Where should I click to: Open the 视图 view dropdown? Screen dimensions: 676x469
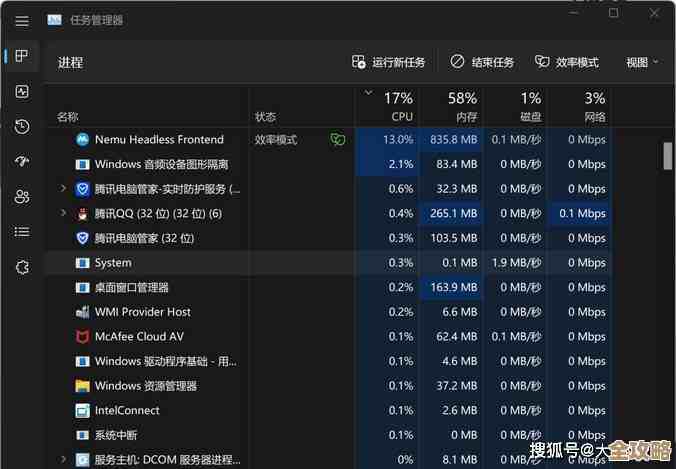click(x=642, y=63)
